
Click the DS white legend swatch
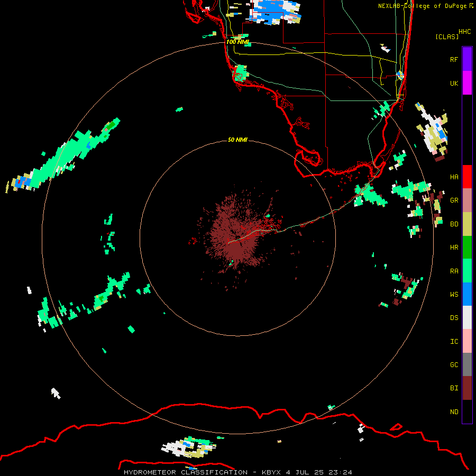[467, 317]
